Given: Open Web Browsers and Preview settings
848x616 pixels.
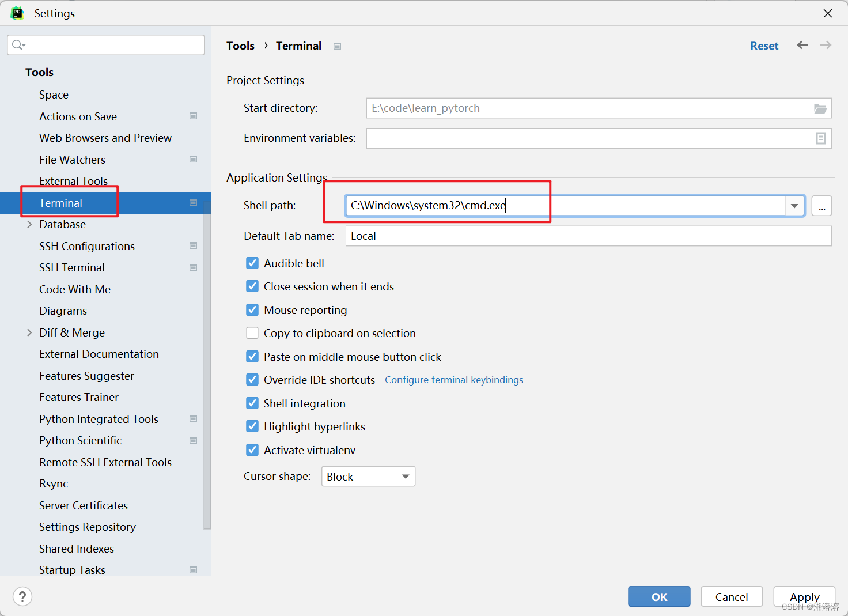Looking at the screenshot, I should [x=105, y=138].
